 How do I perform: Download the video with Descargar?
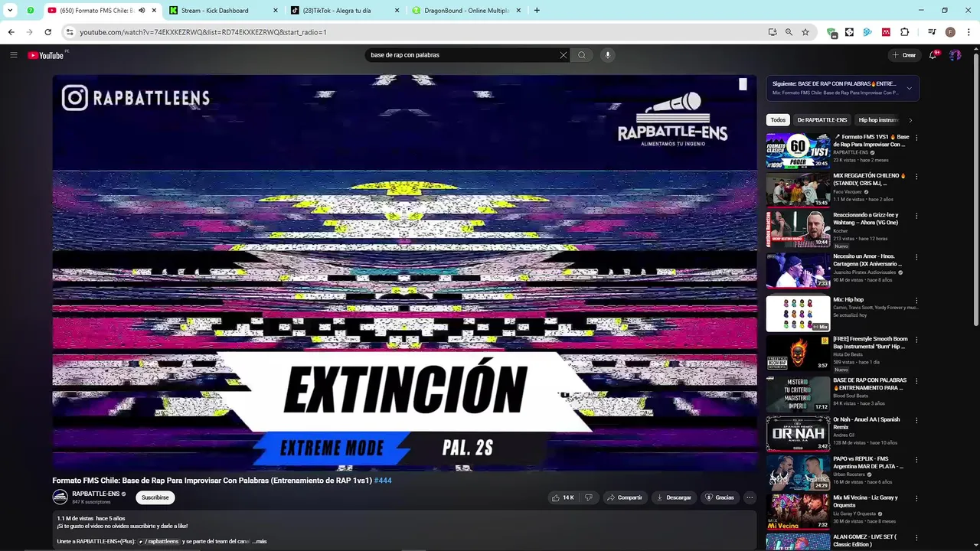coord(674,497)
